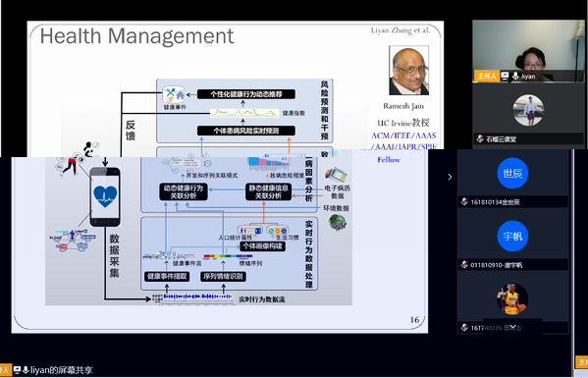Click the screen-share icon beside liyan's name
Viewport: 588px width, 378px height.
(505, 77)
